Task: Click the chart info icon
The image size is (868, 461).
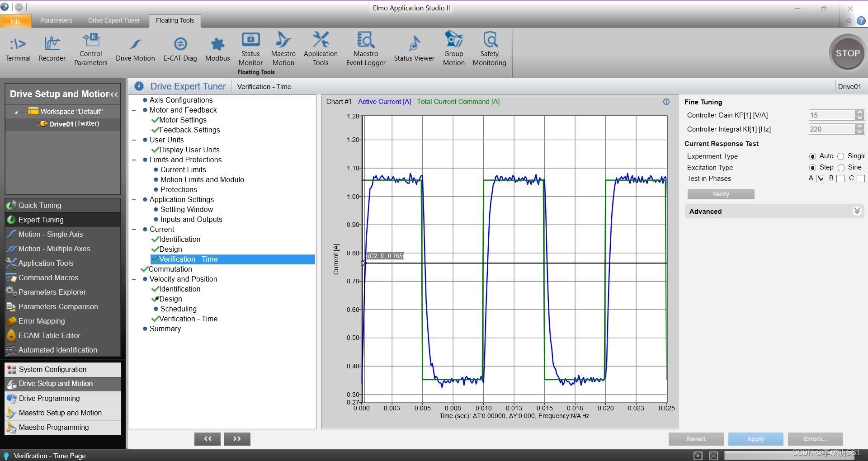Action: coord(666,102)
